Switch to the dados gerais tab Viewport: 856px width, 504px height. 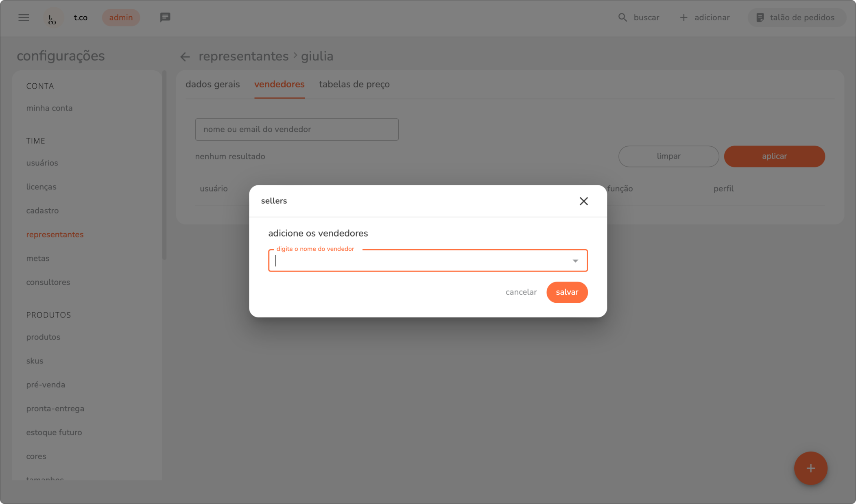point(212,85)
